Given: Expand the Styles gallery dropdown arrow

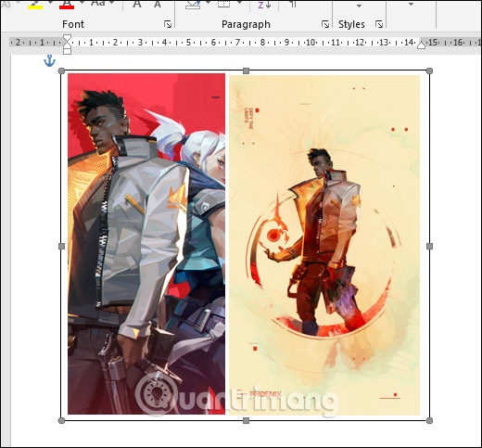Looking at the screenshot, I should click(x=359, y=6).
